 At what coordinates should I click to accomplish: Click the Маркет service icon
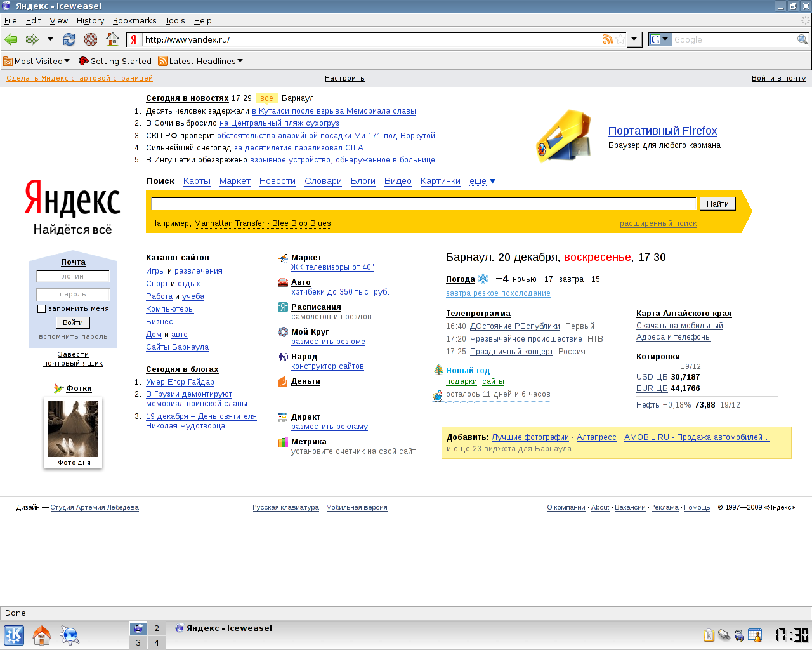pyautogui.click(x=283, y=258)
